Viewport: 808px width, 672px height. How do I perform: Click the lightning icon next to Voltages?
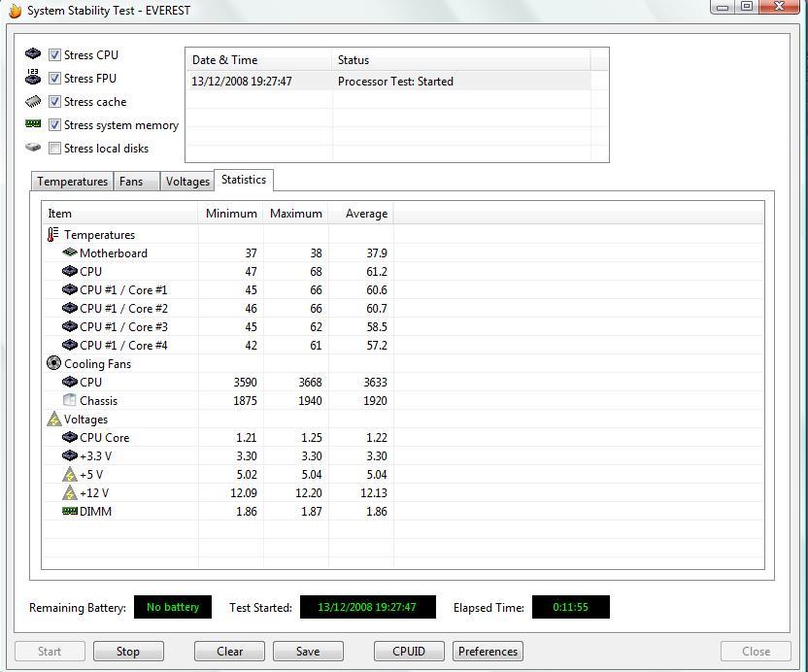tap(54, 419)
